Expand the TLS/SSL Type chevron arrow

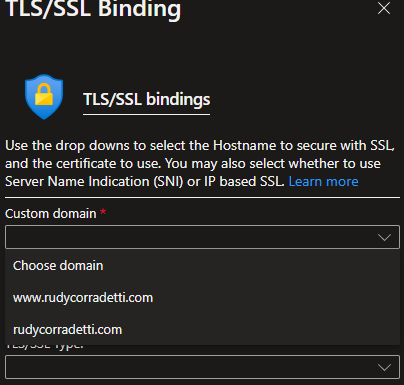point(384,367)
